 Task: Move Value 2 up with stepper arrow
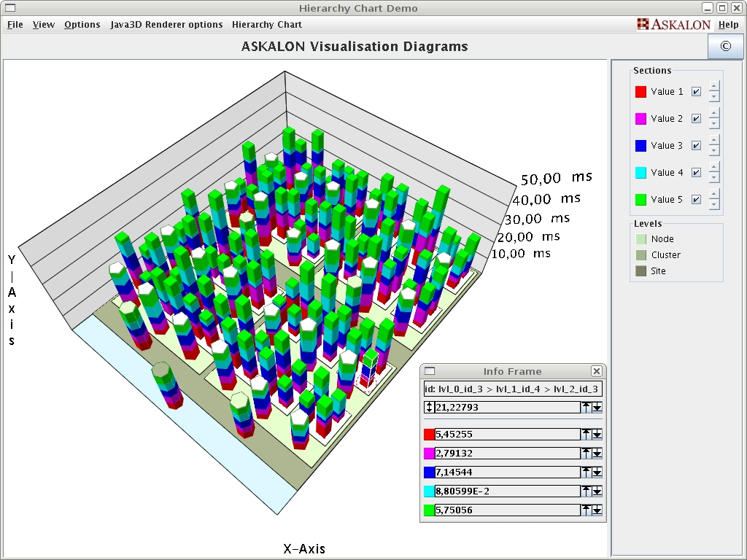(x=714, y=113)
